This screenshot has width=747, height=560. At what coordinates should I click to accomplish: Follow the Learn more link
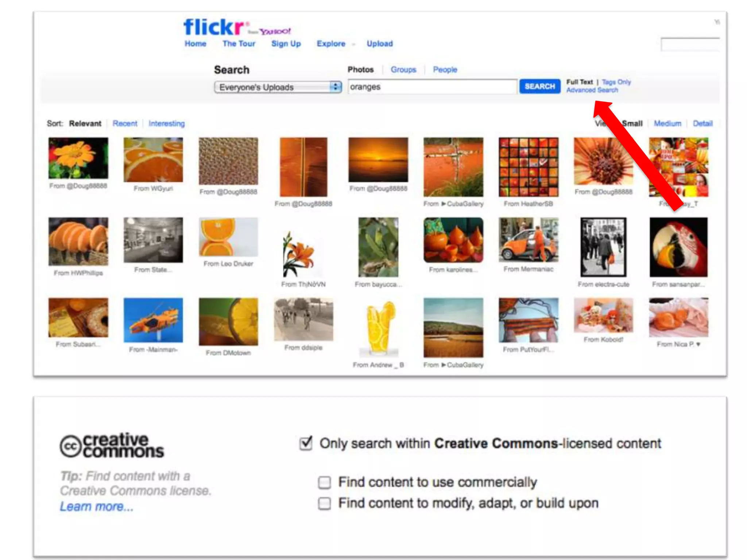[97, 507]
